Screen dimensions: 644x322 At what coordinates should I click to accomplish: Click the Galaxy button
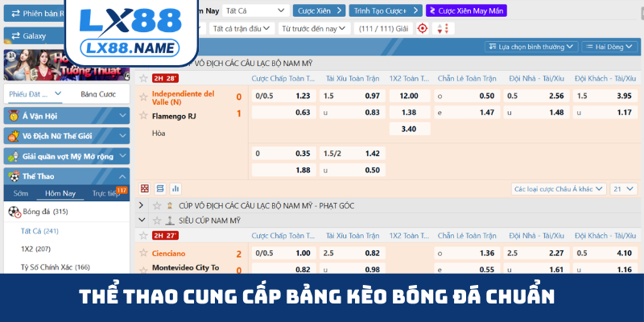35,35
